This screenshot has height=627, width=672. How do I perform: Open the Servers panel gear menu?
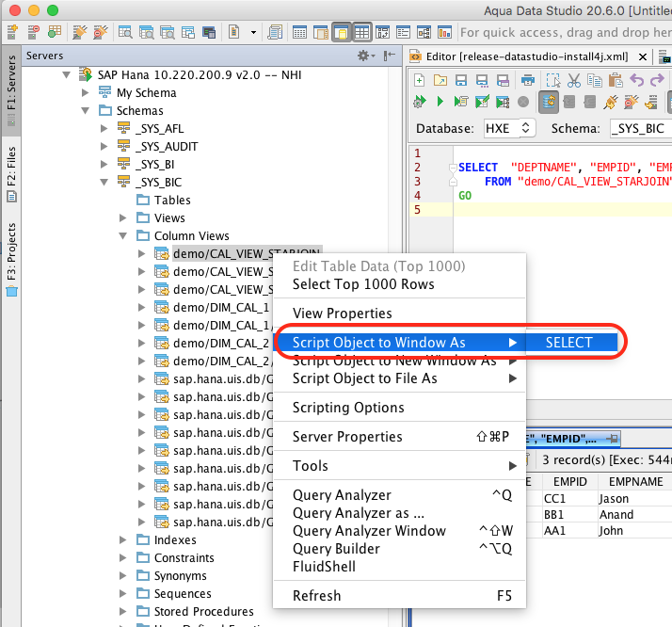pyautogui.click(x=366, y=56)
